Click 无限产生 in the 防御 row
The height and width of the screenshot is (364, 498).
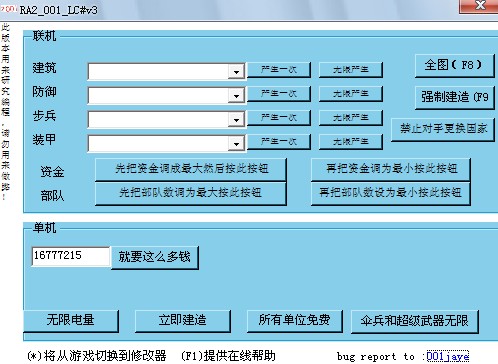[351, 94]
